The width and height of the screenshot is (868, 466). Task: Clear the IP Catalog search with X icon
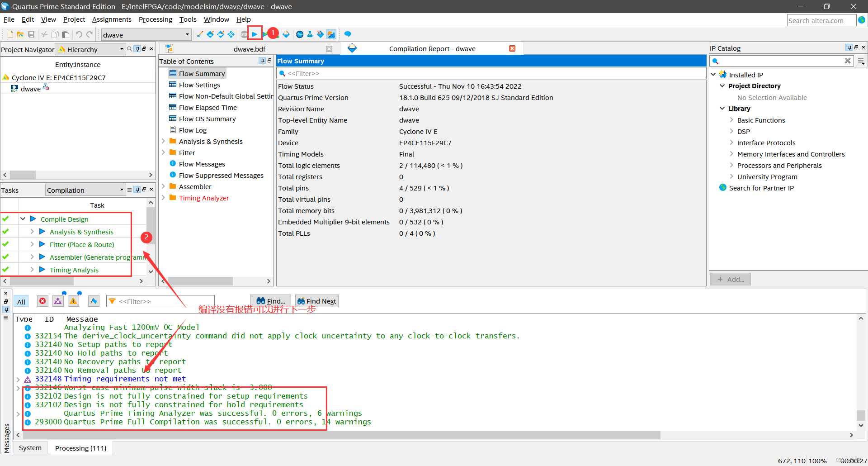pyautogui.click(x=848, y=61)
